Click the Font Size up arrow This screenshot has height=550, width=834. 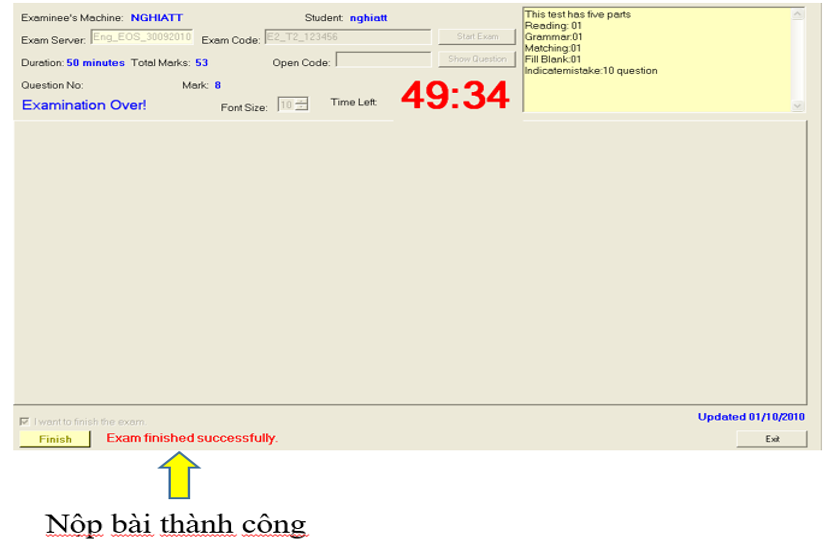(302, 101)
